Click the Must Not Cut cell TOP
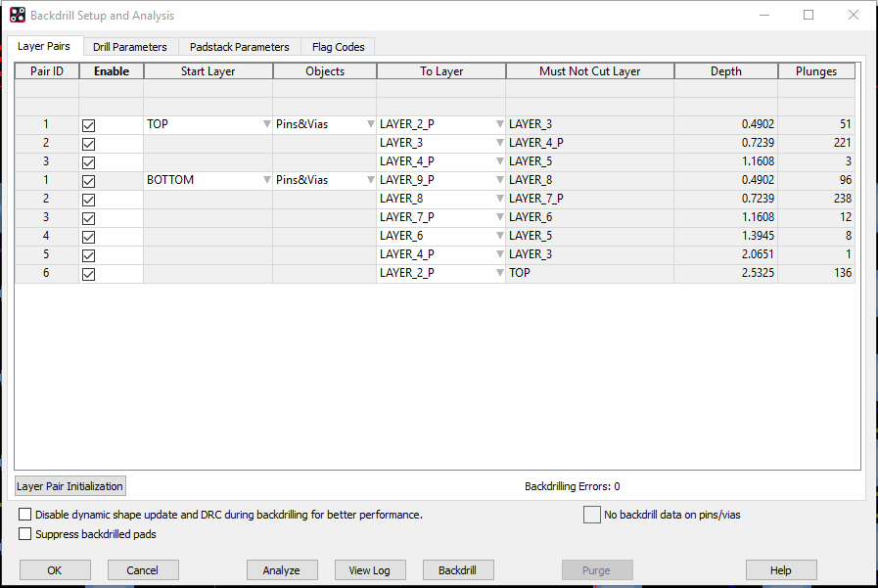878x588 pixels. pos(589,273)
